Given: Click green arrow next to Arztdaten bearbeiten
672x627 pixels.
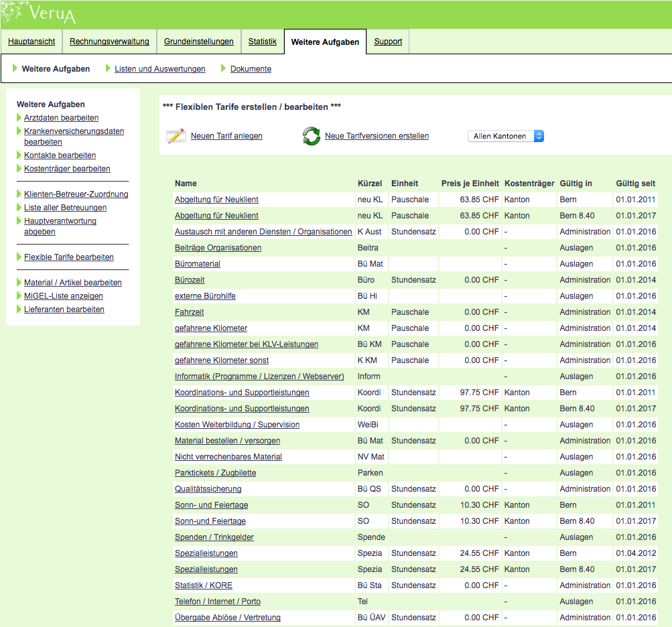Looking at the screenshot, I should pyautogui.click(x=19, y=118).
